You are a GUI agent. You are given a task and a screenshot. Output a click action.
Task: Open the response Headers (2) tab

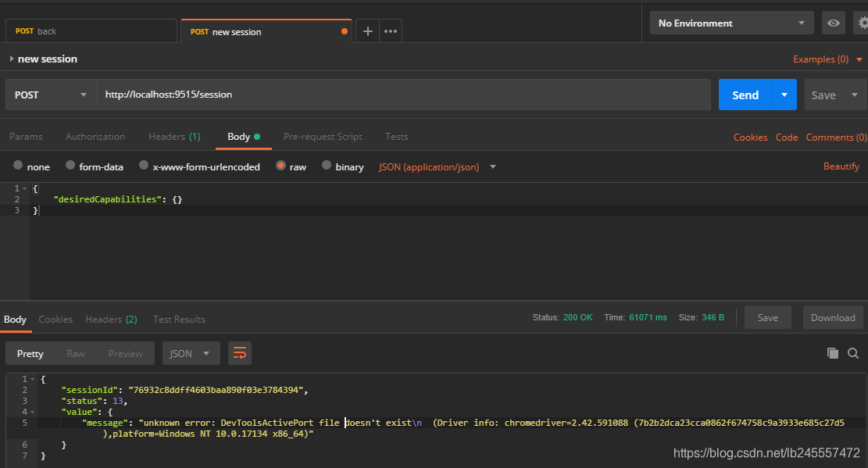click(111, 319)
